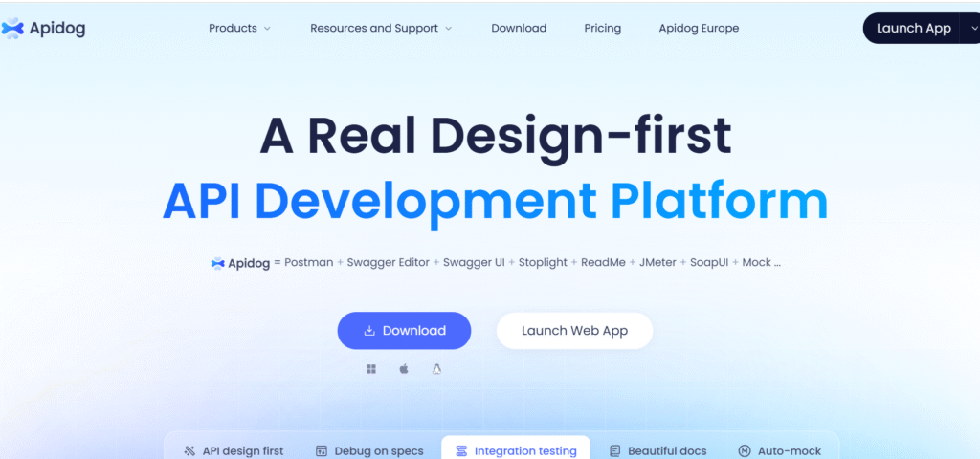The image size is (980, 459).
Task: Click the 'ReadMe' text in tagline
Action: coord(603,262)
